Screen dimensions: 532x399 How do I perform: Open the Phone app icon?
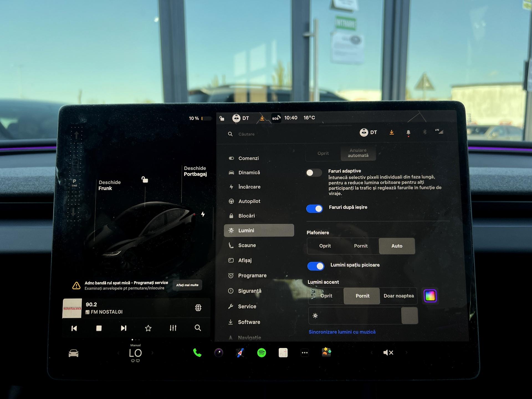point(197,353)
